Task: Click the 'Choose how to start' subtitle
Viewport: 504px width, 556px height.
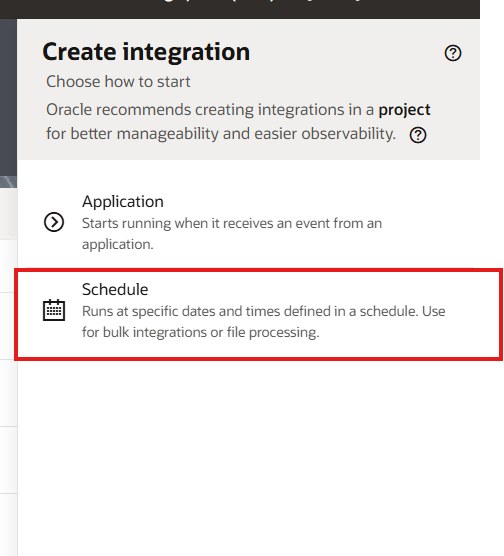Action: (x=118, y=82)
